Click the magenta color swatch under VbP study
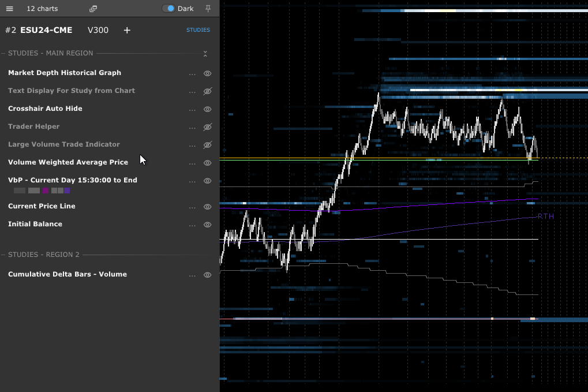Image resolution: width=588 pixels, height=392 pixels. (46, 190)
